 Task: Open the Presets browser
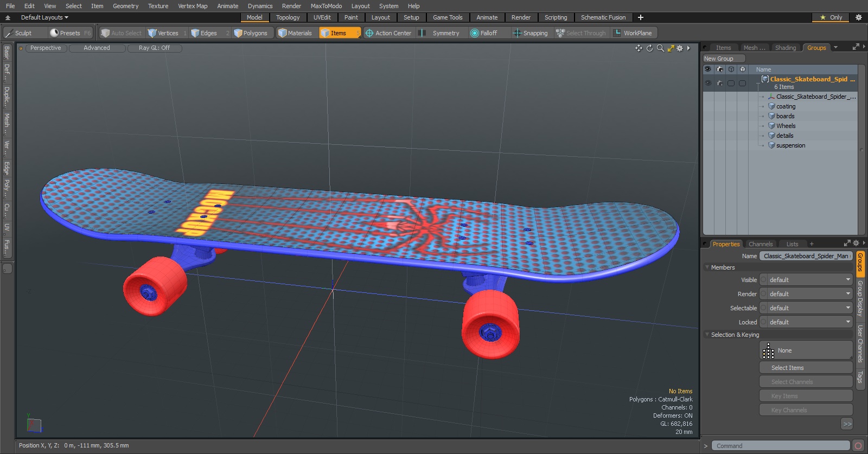[x=70, y=33]
